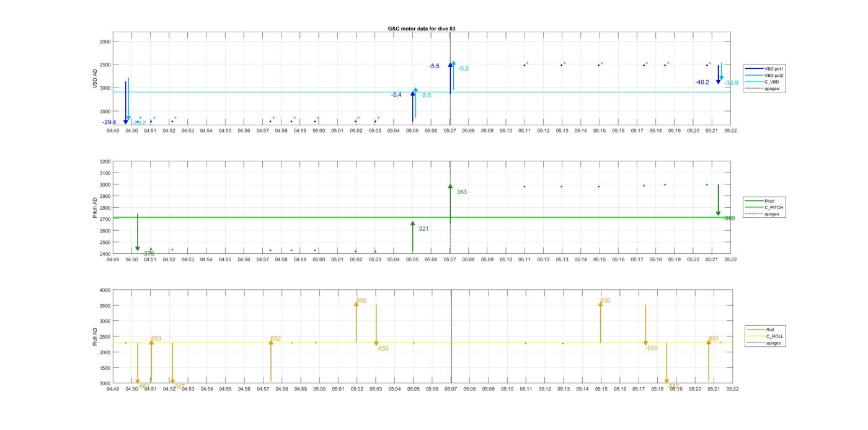
Task: Click the '321' pitch data label
Action: pyautogui.click(x=423, y=229)
